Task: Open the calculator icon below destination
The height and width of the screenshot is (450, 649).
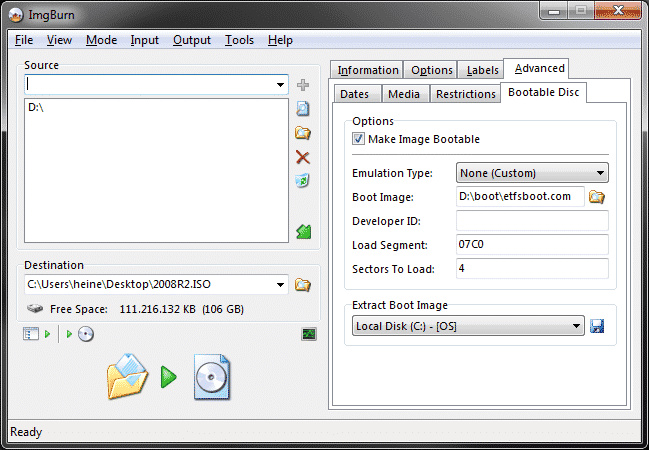Action: 309,334
